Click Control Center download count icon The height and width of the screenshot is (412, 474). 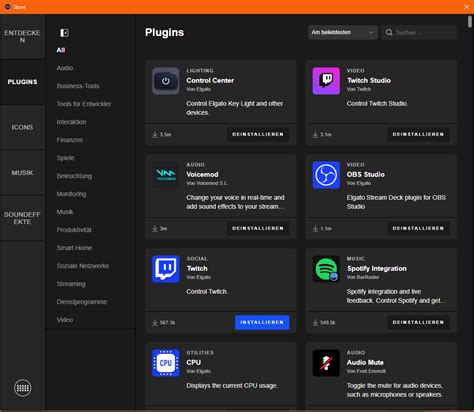pos(155,134)
